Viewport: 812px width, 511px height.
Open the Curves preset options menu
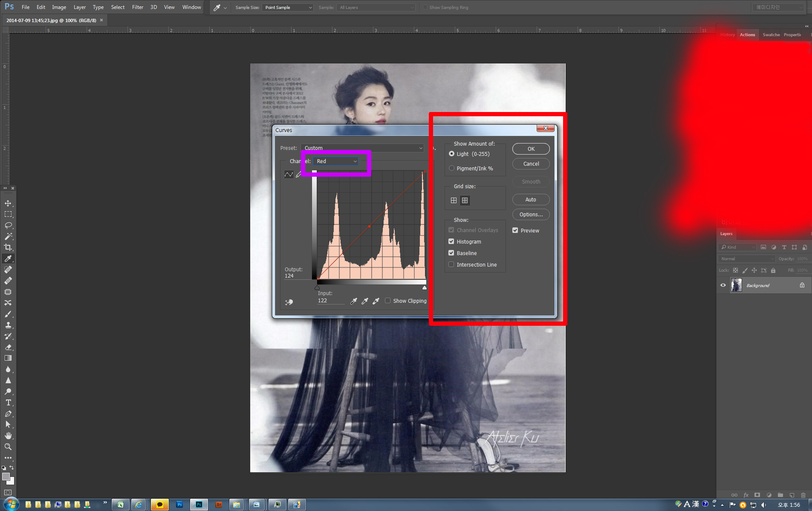click(x=434, y=148)
